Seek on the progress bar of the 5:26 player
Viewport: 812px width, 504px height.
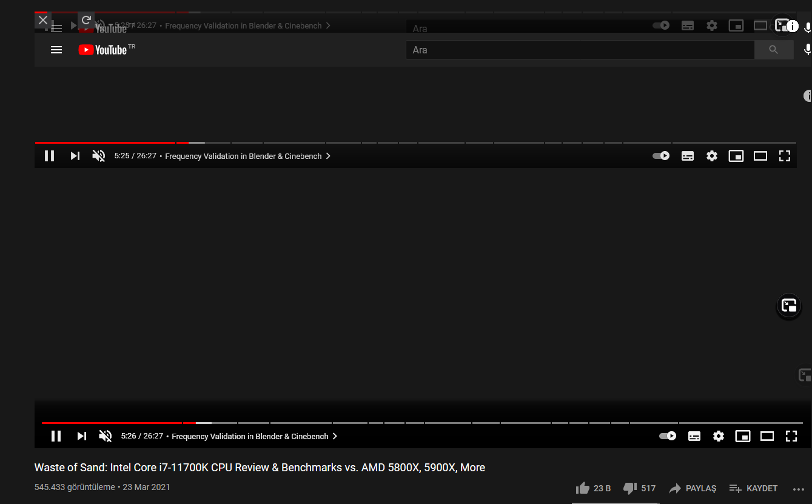(x=422, y=423)
